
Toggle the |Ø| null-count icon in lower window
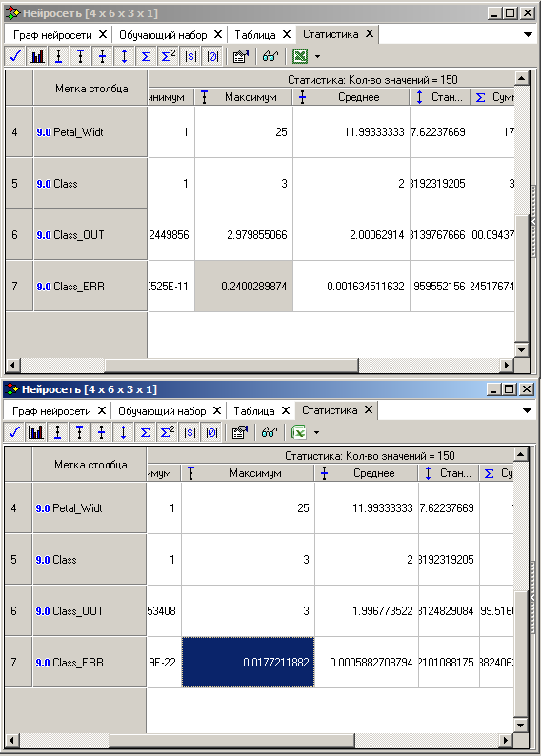pyautogui.click(x=211, y=432)
